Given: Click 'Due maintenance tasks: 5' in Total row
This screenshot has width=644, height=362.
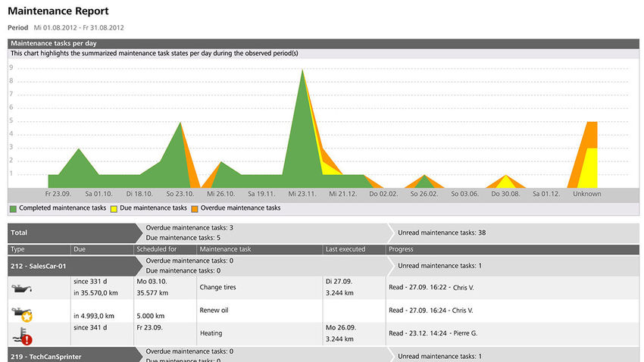Looking at the screenshot, I should click(183, 238).
